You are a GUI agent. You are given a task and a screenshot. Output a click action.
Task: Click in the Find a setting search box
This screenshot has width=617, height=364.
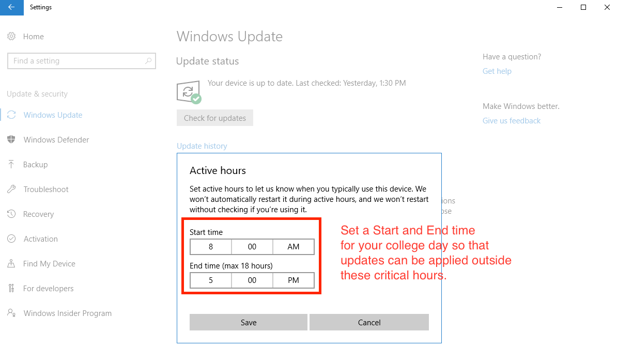point(82,61)
